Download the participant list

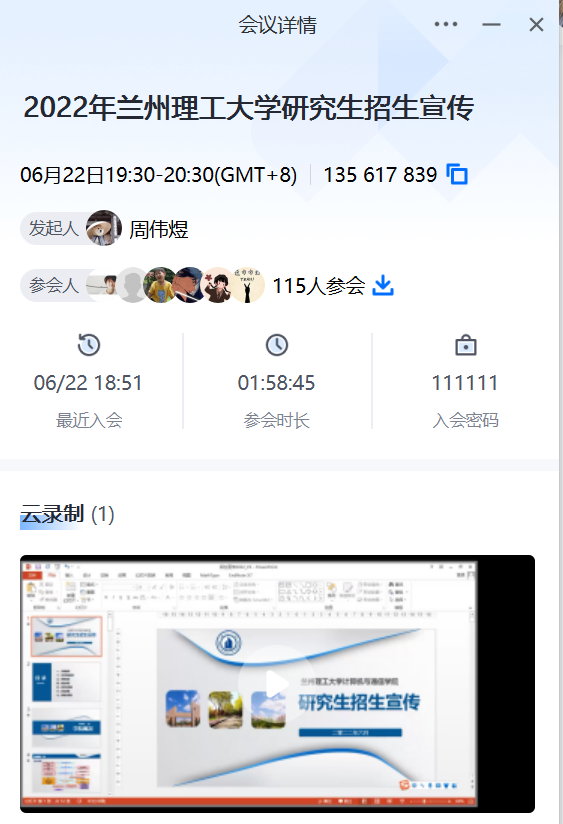[x=383, y=285]
